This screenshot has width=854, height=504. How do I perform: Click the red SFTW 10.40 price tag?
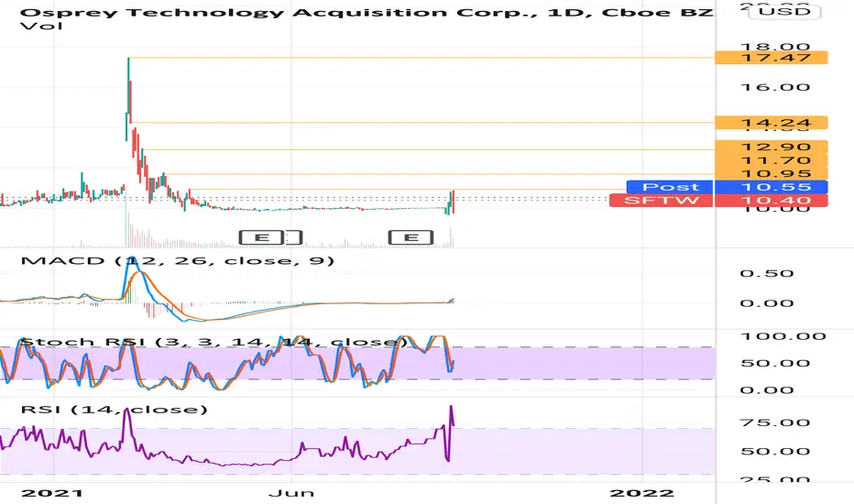(x=718, y=200)
